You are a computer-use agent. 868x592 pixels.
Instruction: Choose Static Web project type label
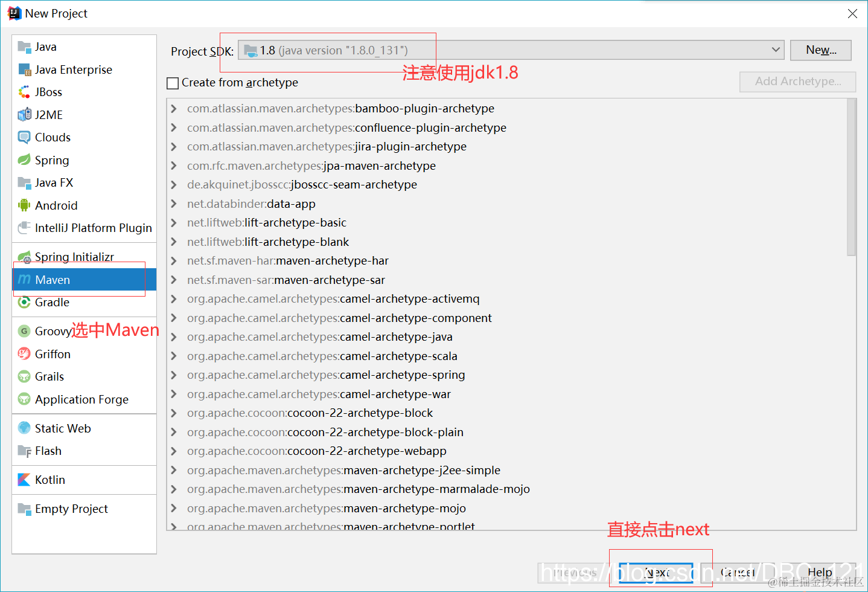click(63, 428)
